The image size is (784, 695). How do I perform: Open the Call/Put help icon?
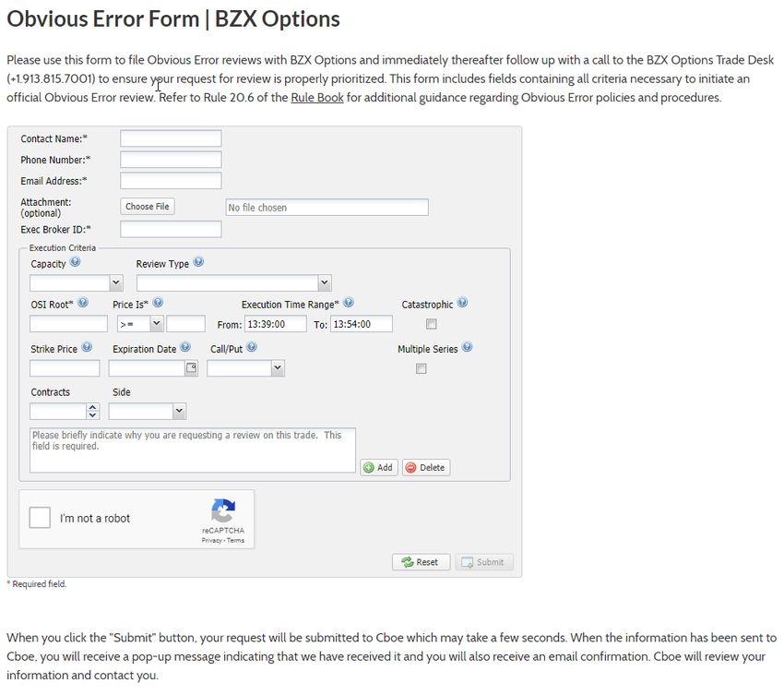pos(252,347)
